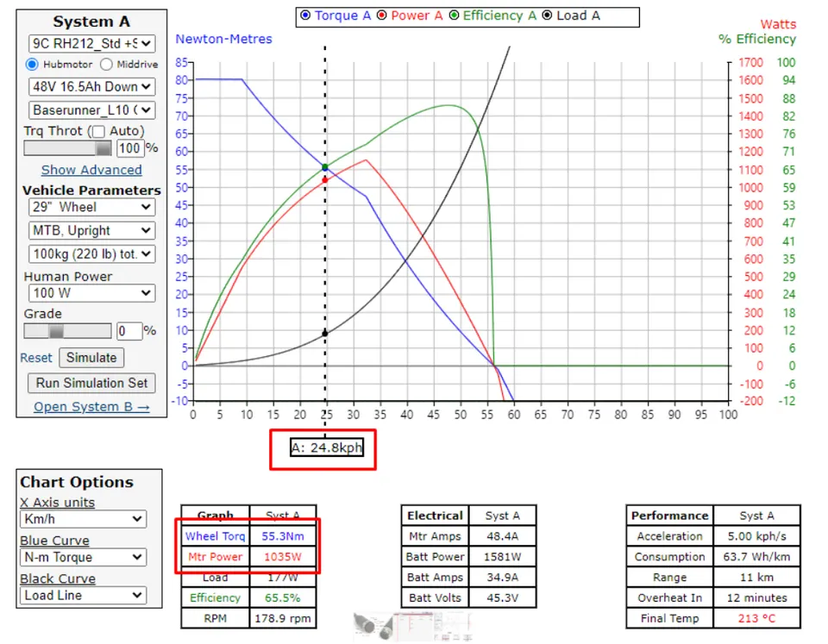Open System B link
The image size is (828, 644).
(x=91, y=407)
